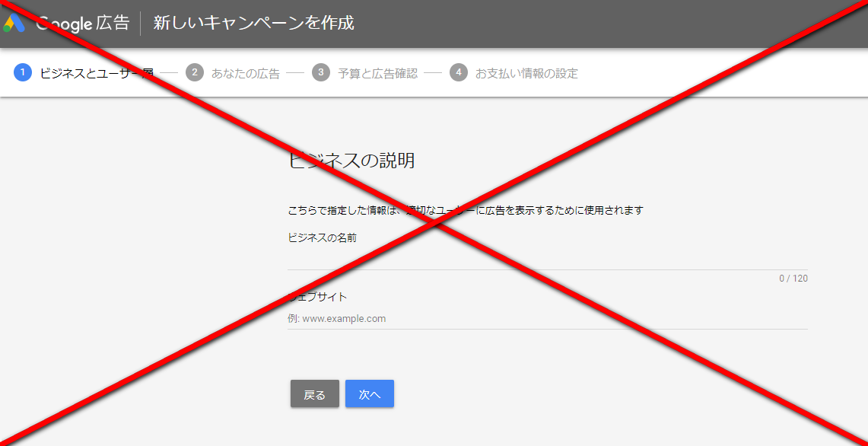This screenshot has height=446, width=868.
Task: Click the Google Ads logo icon
Action: coord(14,24)
